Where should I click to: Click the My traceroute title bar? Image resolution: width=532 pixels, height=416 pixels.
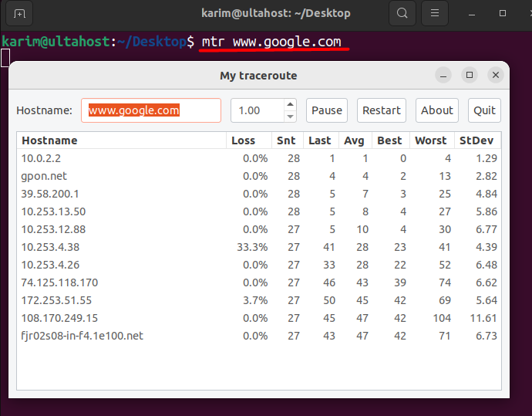258,76
